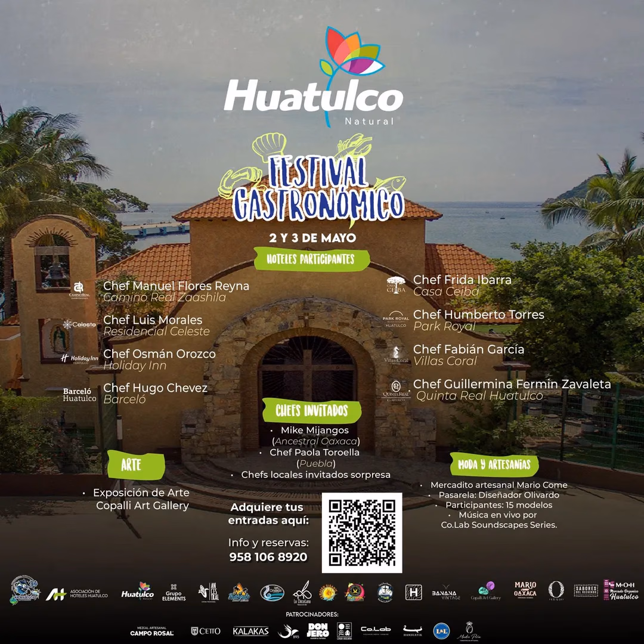Click the Cetto sponsor logo
Screen dimensions: 644x644
206,631
